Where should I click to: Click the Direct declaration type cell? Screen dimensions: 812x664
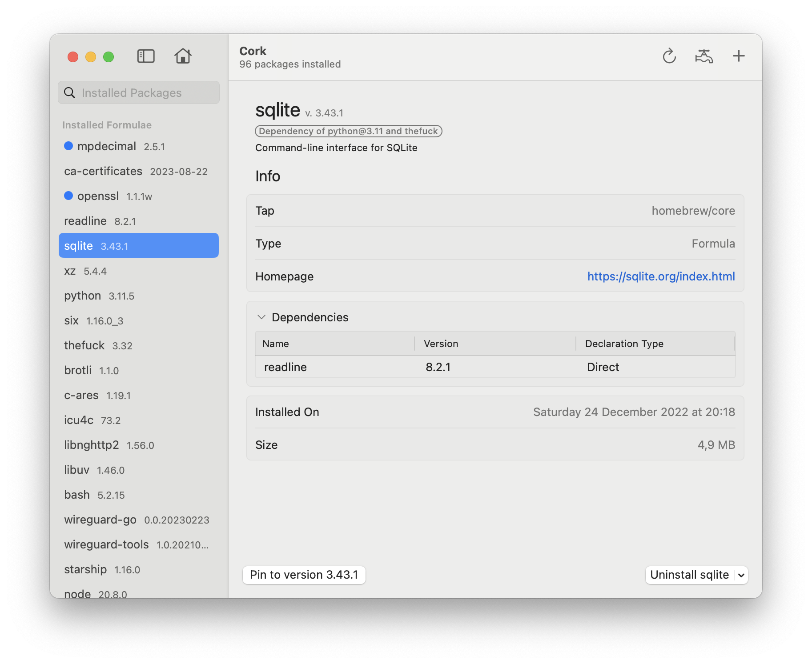(x=603, y=367)
